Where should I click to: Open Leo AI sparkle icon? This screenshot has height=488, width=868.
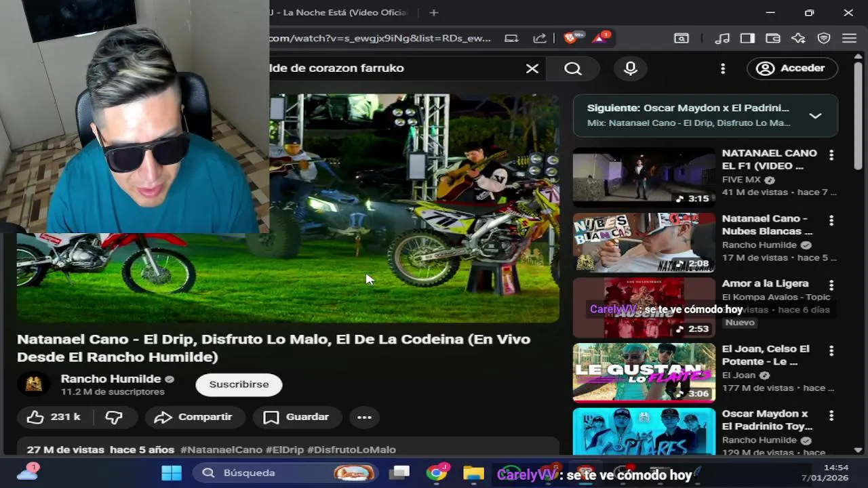click(798, 39)
